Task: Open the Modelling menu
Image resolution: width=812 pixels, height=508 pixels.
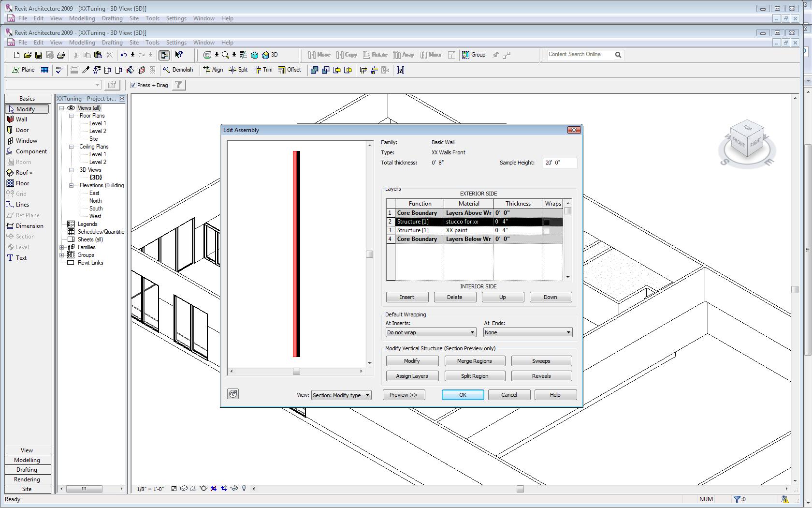Action: tap(82, 43)
